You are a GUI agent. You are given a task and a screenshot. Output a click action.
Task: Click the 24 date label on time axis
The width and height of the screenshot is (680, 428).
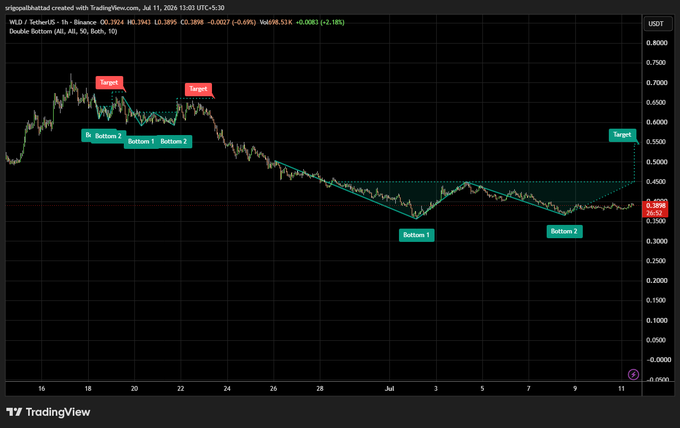coord(227,389)
